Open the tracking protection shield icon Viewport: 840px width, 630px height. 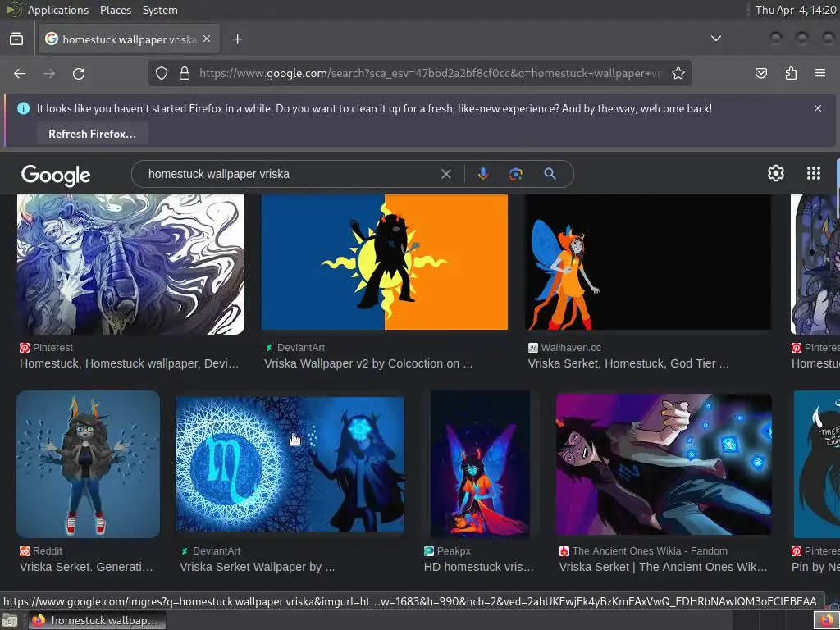(x=162, y=73)
